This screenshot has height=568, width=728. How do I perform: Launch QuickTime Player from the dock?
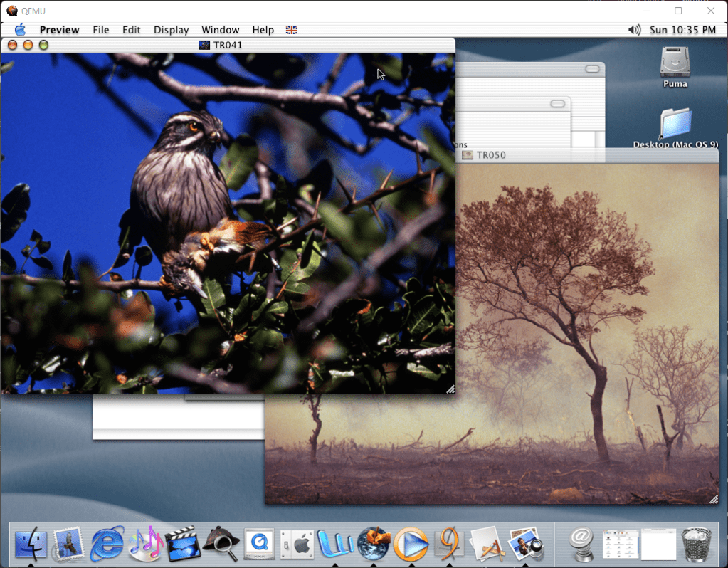(x=259, y=545)
